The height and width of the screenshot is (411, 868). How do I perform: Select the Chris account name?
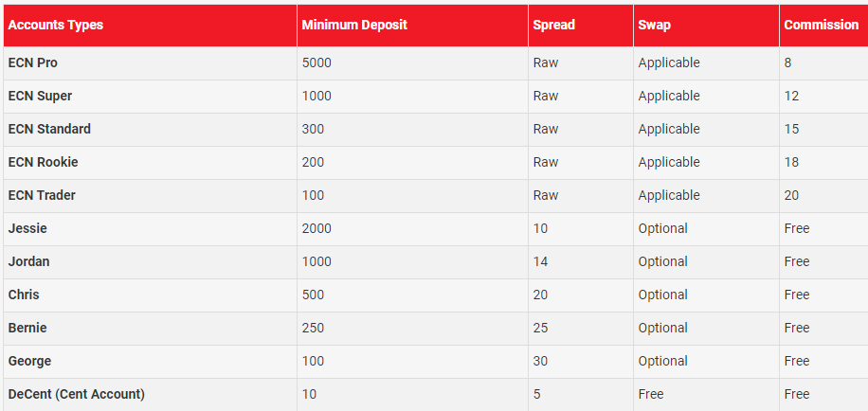tap(24, 295)
